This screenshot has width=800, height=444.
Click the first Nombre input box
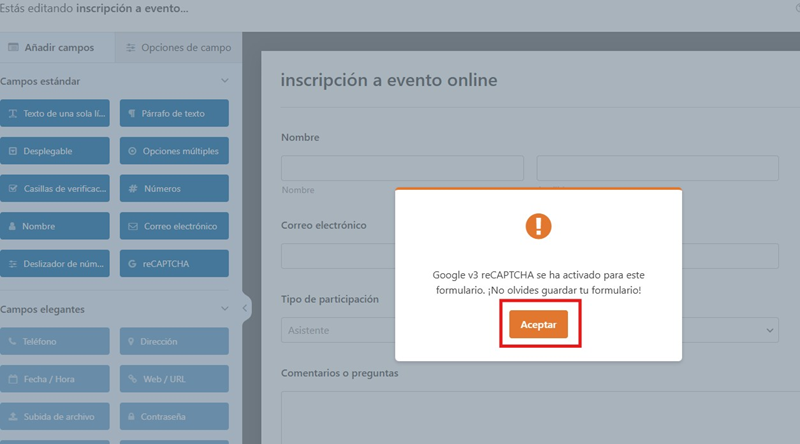pos(402,168)
